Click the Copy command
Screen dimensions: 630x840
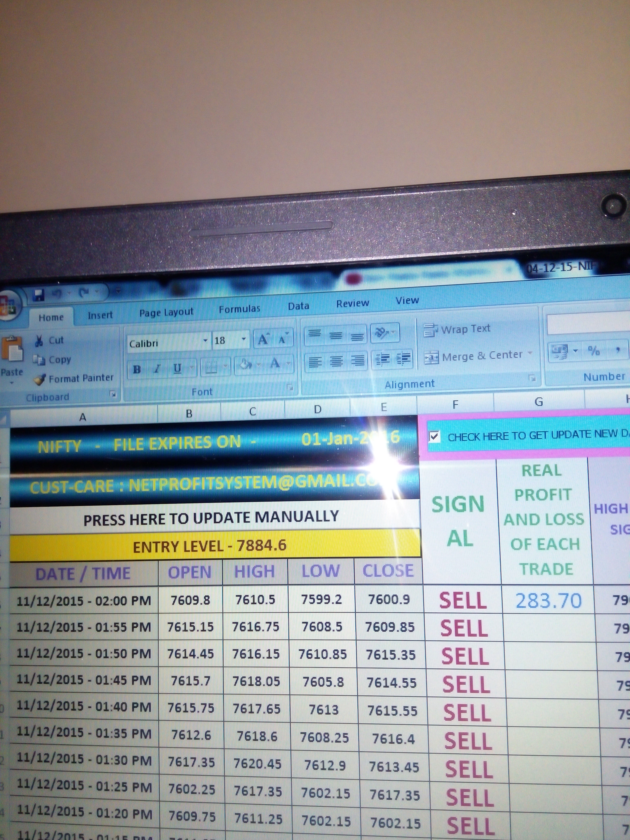52,360
